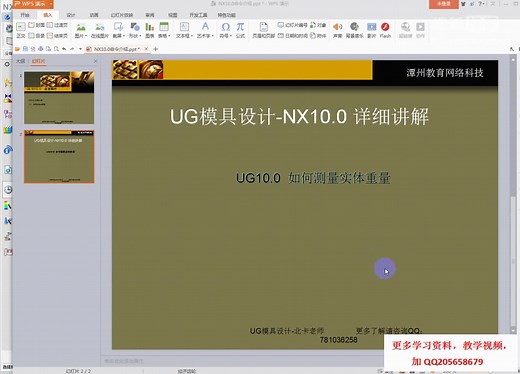520x374 pixels.
Task: Insert a 封面 cover page
Action: [x=37, y=25]
